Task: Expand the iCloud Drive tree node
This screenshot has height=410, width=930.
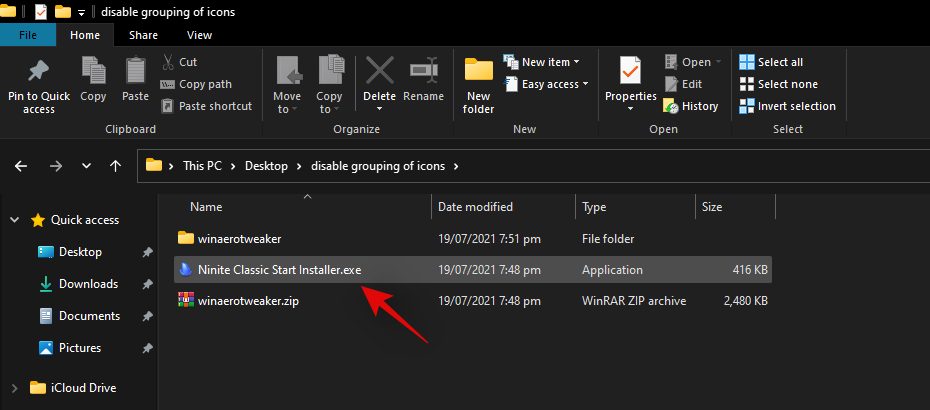Action: pos(13,388)
